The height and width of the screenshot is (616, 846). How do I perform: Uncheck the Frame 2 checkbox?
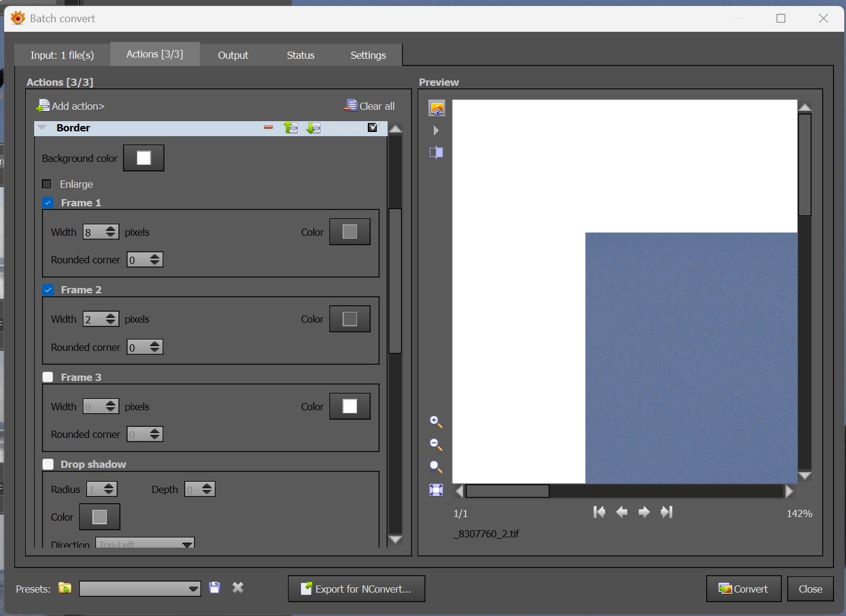click(49, 290)
